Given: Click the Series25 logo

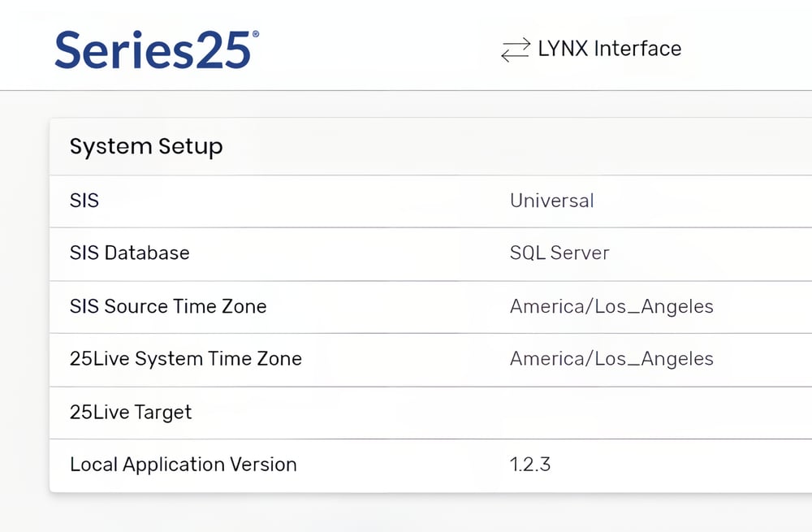Looking at the screenshot, I should (x=157, y=50).
